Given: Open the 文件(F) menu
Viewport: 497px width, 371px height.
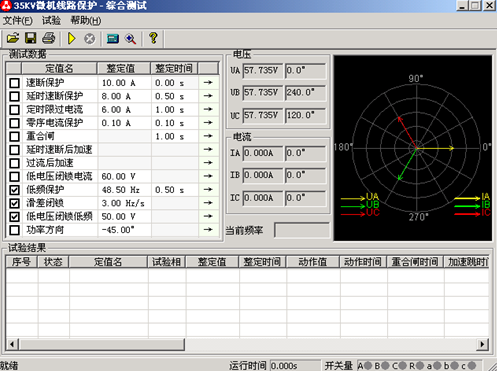Looking at the screenshot, I should (18, 21).
